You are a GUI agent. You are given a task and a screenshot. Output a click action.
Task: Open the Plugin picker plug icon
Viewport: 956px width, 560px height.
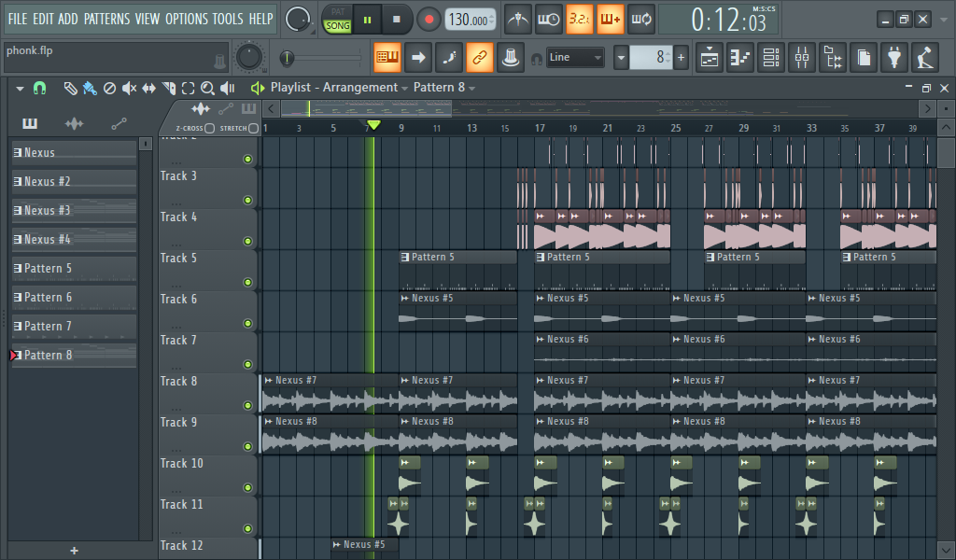tap(894, 58)
